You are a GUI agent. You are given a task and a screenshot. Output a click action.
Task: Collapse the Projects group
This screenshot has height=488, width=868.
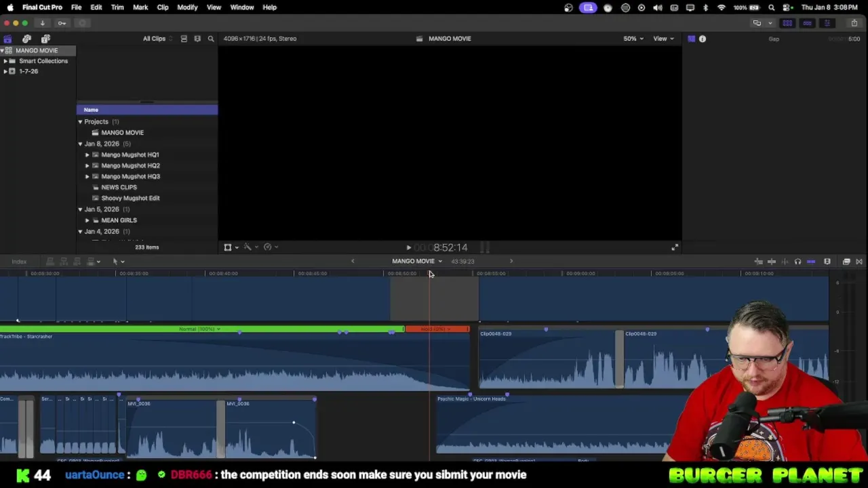pyautogui.click(x=80, y=122)
